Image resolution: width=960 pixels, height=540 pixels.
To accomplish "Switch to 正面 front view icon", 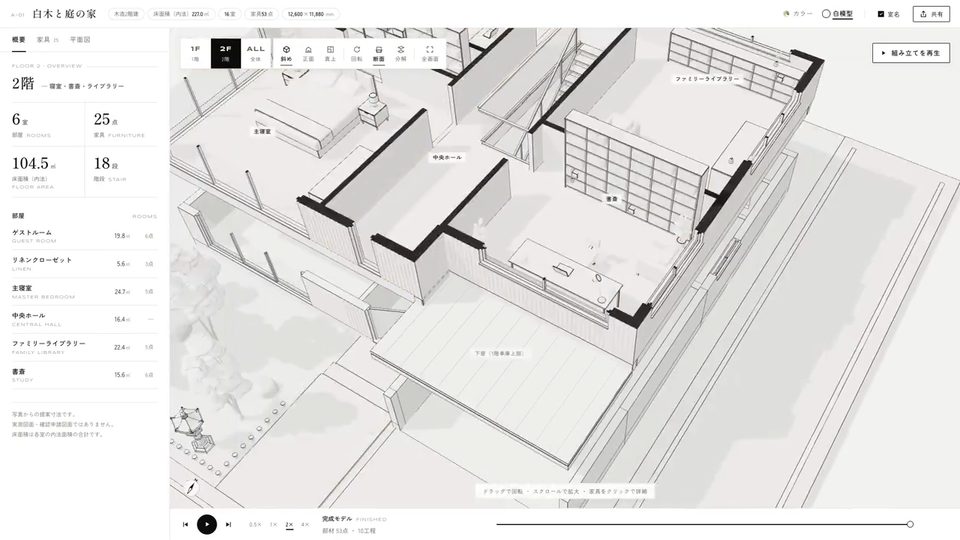I will (x=308, y=53).
